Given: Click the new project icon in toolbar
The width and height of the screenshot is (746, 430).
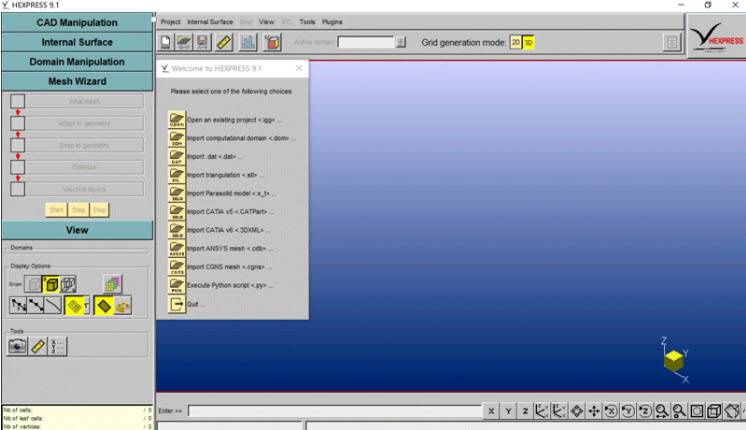Looking at the screenshot, I should click(x=166, y=42).
